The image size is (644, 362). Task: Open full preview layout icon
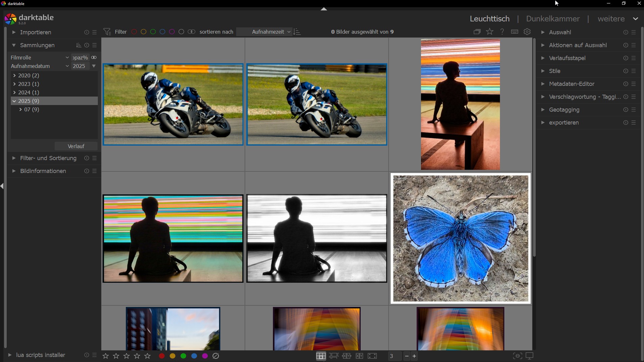click(x=372, y=356)
